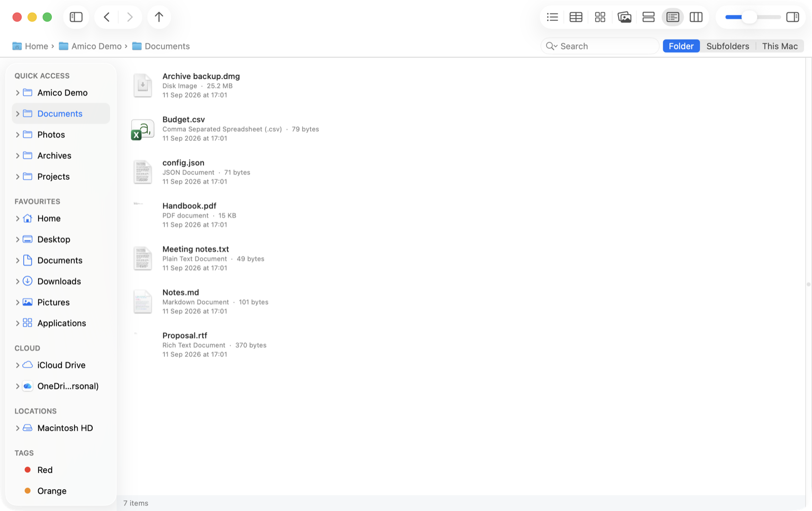Click Documents in the breadcrumb path

(x=161, y=46)
